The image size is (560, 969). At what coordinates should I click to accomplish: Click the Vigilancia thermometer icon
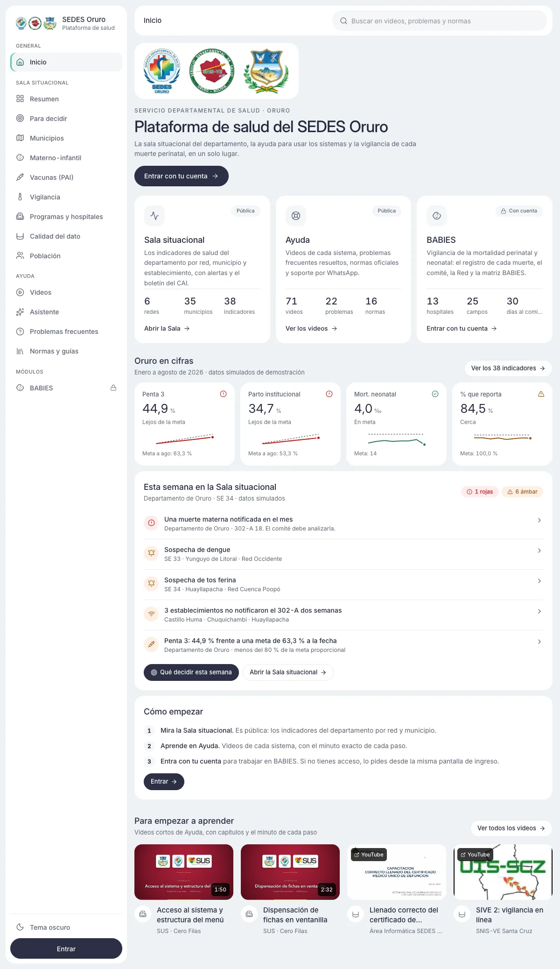click(20, 197)
